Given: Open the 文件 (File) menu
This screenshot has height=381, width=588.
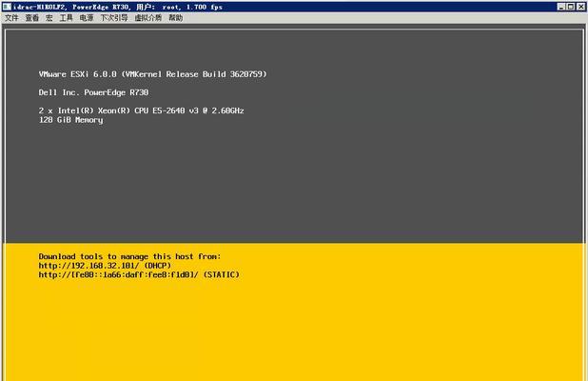Looking at the screenshot, I should [x=11, y=18].
